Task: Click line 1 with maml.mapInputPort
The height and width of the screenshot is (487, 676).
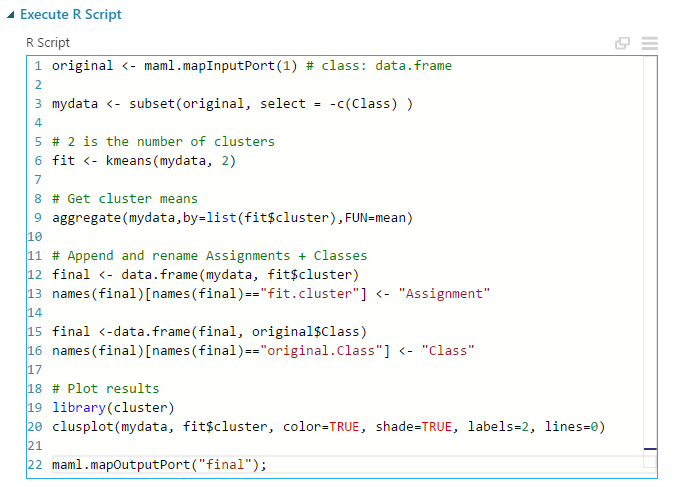Action: coord(252,66)
